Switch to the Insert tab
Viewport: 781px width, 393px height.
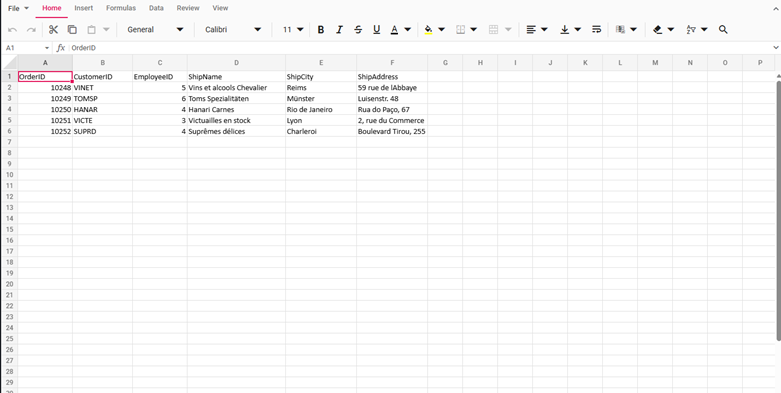[84, 8]
